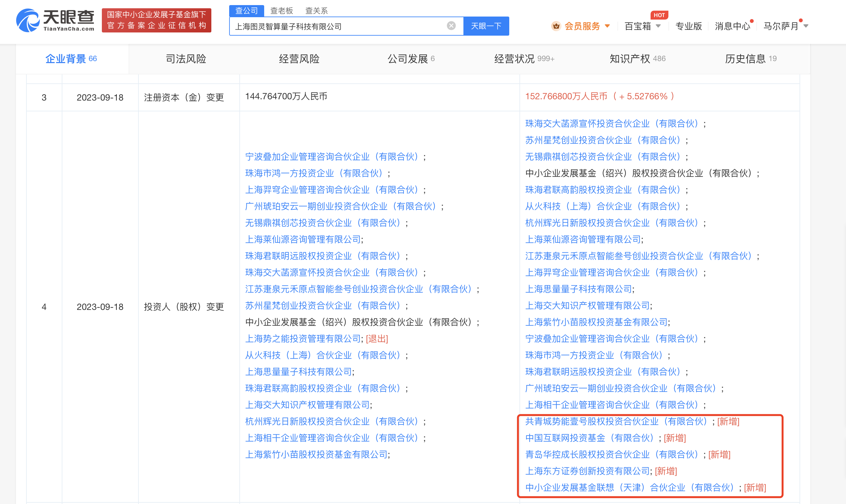Viewport: 846px width, 504px height.
Task: Click the 专业版 link
Action: (688, 26)
